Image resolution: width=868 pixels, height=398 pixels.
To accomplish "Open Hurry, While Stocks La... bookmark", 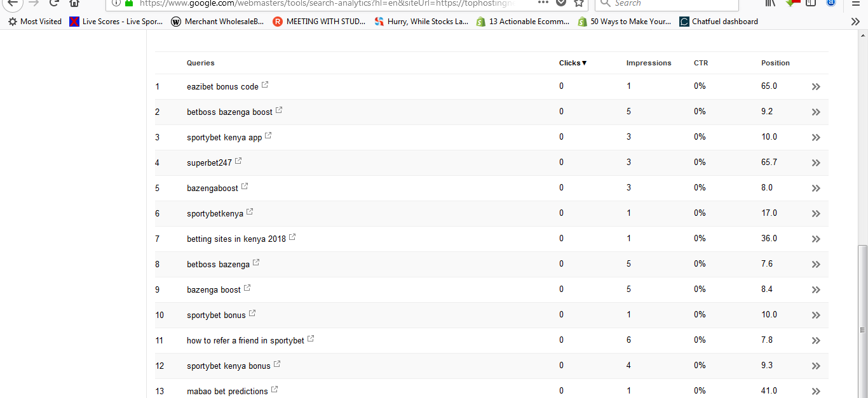I will tap(421, 22).
